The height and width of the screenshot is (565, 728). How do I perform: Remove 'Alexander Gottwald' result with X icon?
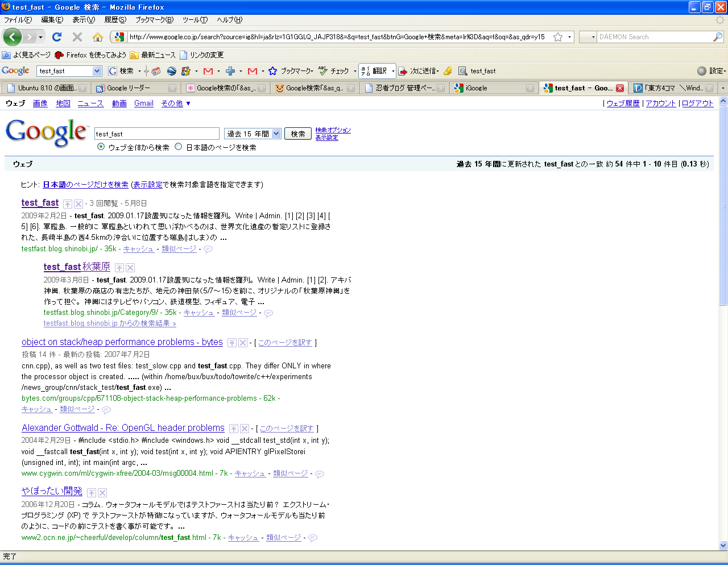[x=245, y=429]
